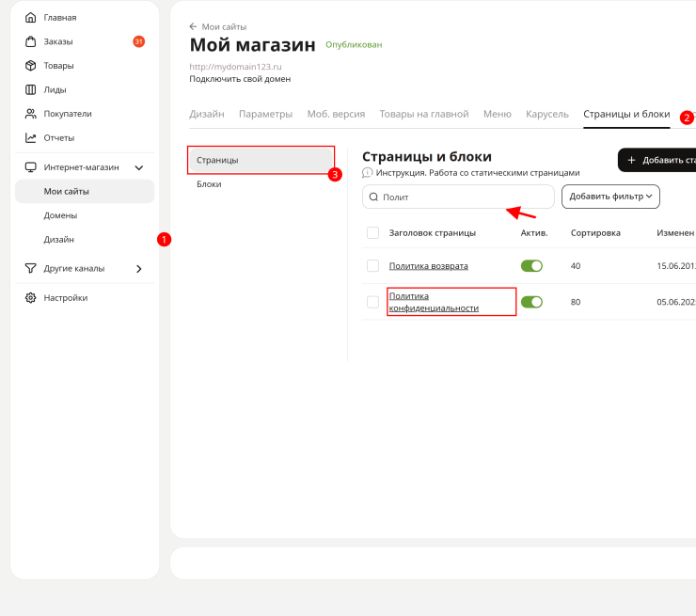Select Страницы in the side list
This screenshot has width=696, height=616.
coord(261,160)
